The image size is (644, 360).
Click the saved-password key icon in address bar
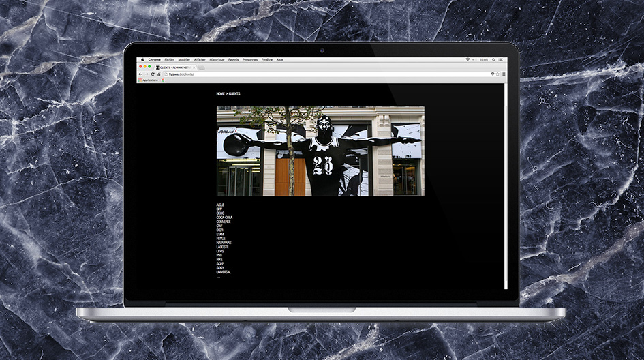tap(493, 74)
